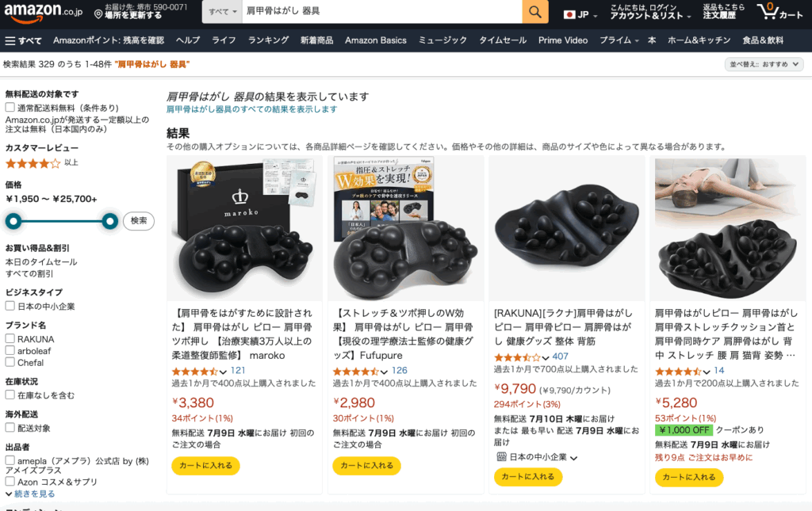Click the orange search magnifier button
This screenshot has width=812, height=511.
(535, 11)
